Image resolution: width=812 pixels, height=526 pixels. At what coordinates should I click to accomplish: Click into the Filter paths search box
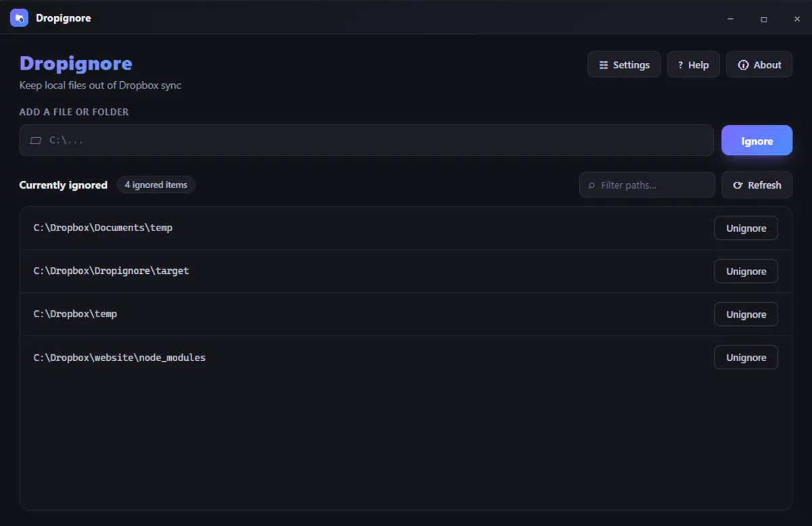pos(647,185)
